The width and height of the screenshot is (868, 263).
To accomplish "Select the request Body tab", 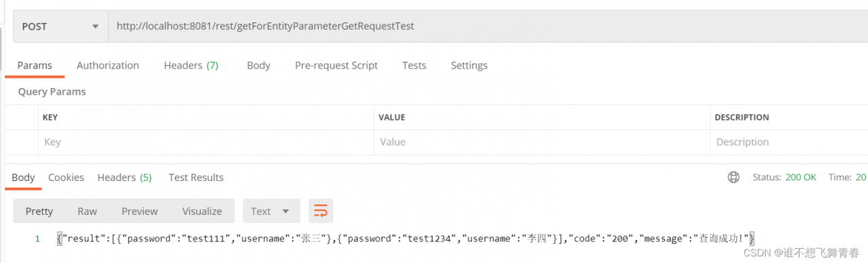I will [258, 65].
